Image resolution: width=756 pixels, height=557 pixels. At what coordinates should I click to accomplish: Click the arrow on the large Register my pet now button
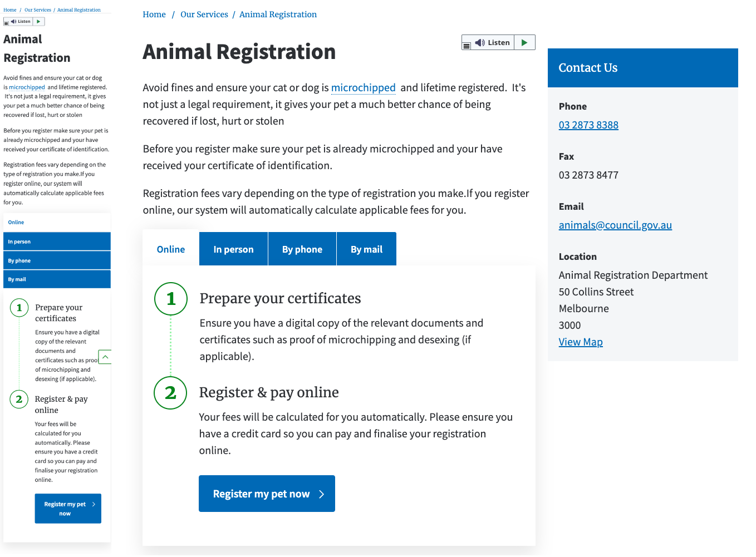(x=321, y=494)
